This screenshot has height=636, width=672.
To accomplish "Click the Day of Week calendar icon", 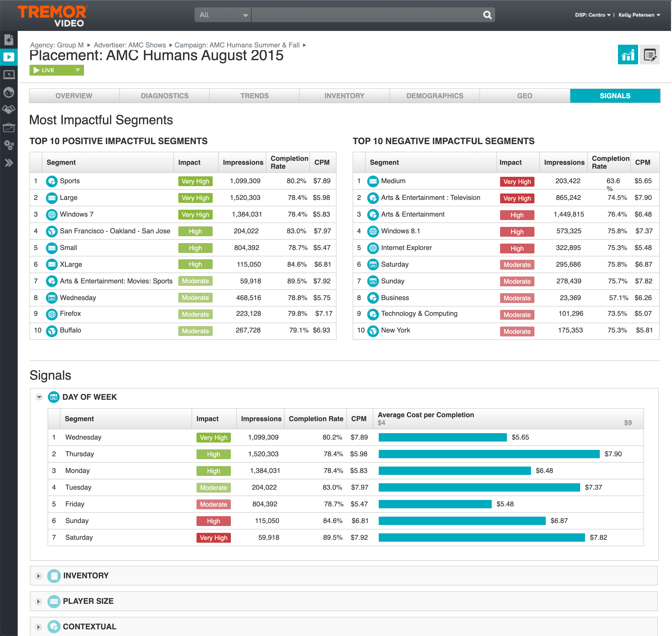I will 54,397.
